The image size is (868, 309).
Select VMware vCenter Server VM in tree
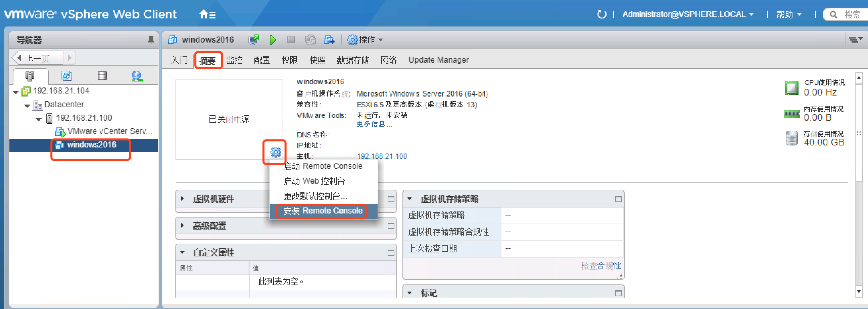coord(109,131)
